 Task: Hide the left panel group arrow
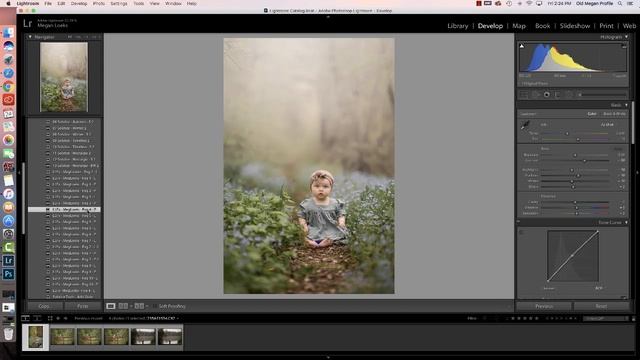click(19, 173)
